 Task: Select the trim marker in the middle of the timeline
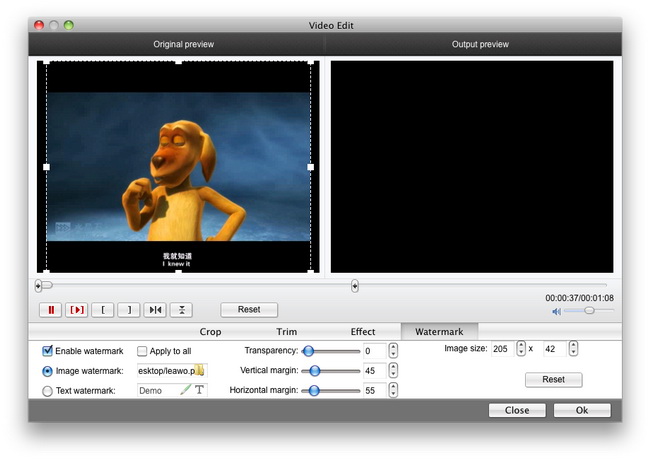(354, 286)
